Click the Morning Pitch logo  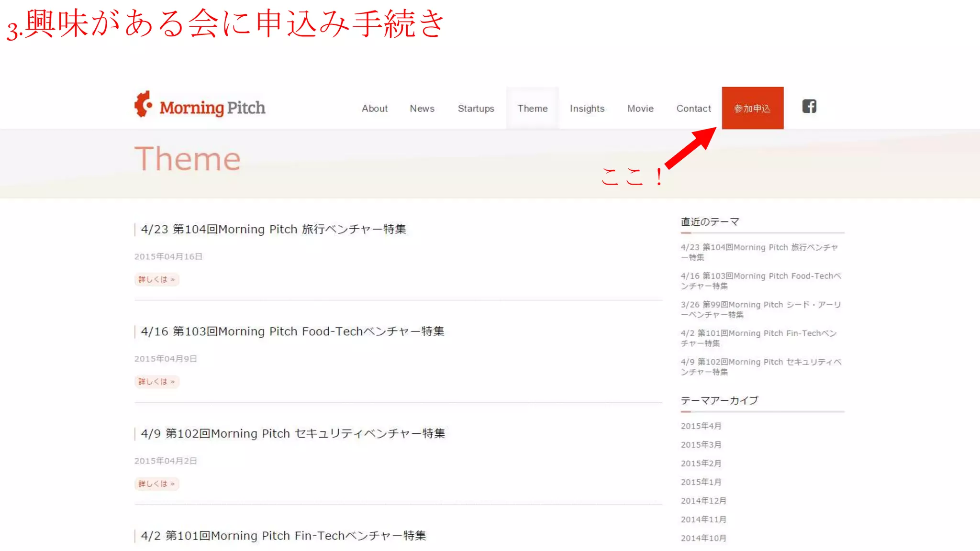200,106
